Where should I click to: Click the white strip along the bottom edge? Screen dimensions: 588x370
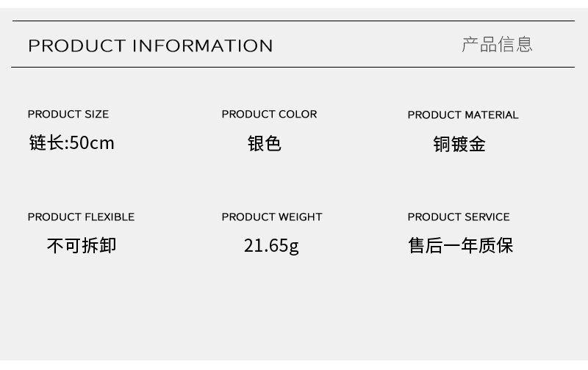(x=294, y=366)
